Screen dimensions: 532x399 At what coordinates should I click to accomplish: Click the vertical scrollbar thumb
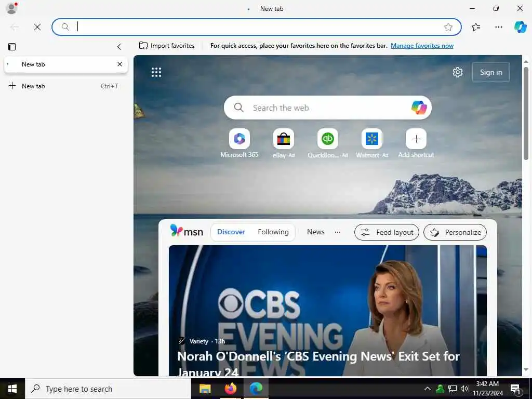point(526,113)
